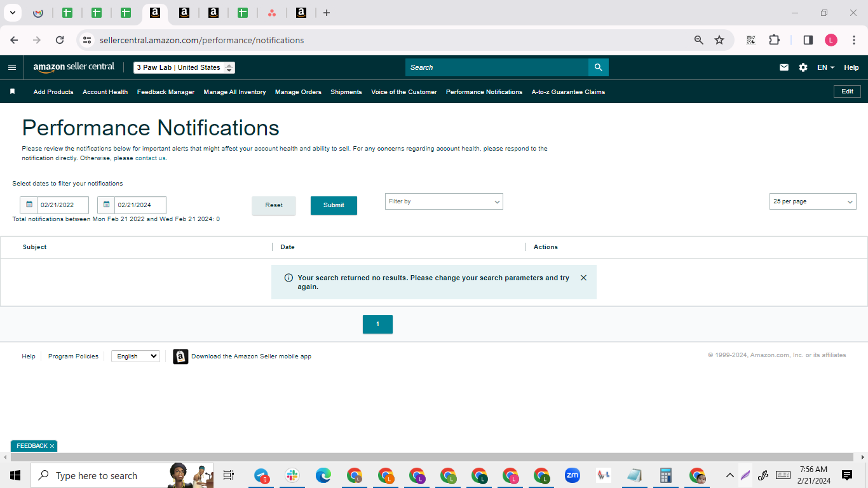The image size is (868, 488).
Task: Open the tab search chevron button
Action: (x=12, y=13)
